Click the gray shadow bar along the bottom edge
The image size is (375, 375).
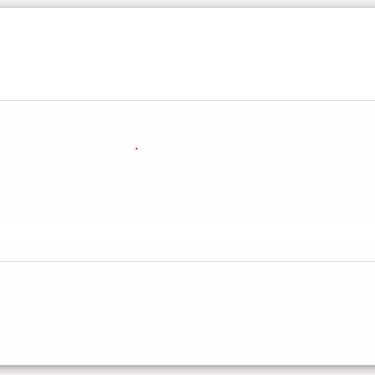[x=187, y=370]
